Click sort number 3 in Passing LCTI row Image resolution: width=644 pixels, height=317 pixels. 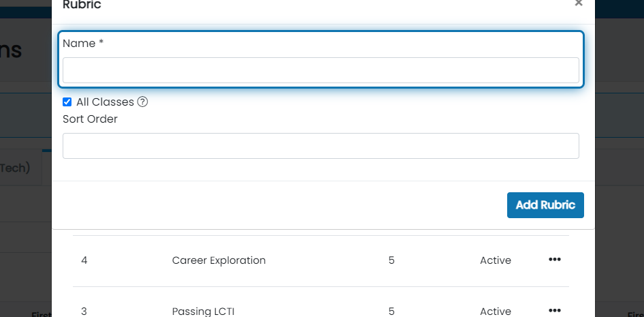[x=84, y=312]
